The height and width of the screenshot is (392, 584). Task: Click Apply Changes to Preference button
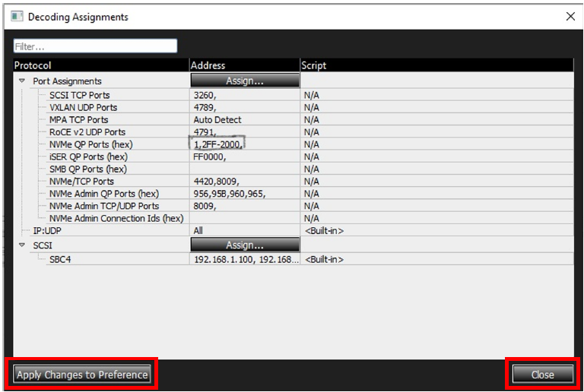pos(82,375)
